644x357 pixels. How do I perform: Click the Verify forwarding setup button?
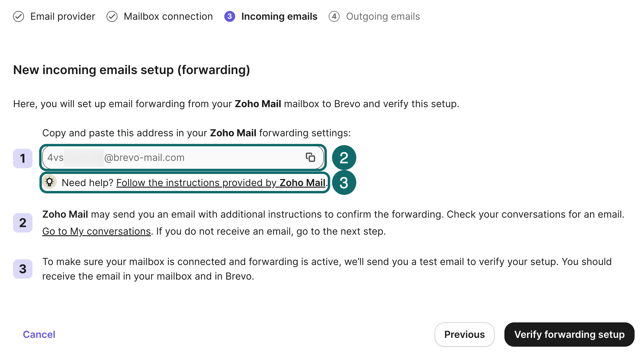[569, 335]
